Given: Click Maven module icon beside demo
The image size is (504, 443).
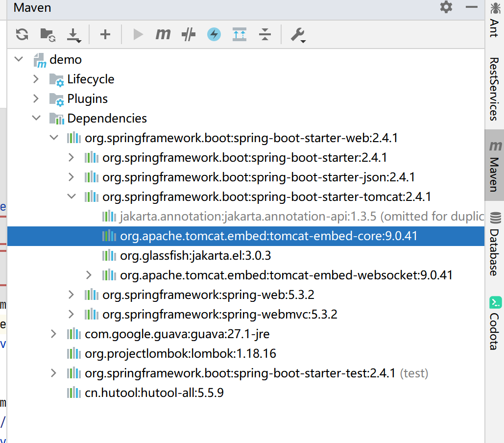Looking at the screenshot, I should (x=40, y=60).
